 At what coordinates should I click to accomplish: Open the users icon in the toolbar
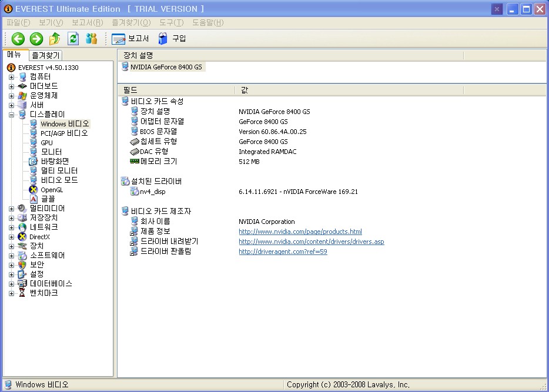pyautogui.click(x=91, y=39)
